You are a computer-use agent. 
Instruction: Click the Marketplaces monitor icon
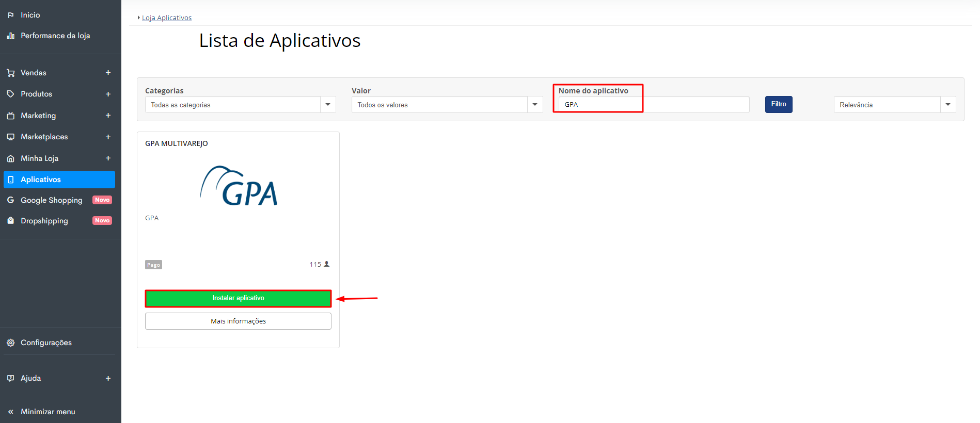[10, 137]
